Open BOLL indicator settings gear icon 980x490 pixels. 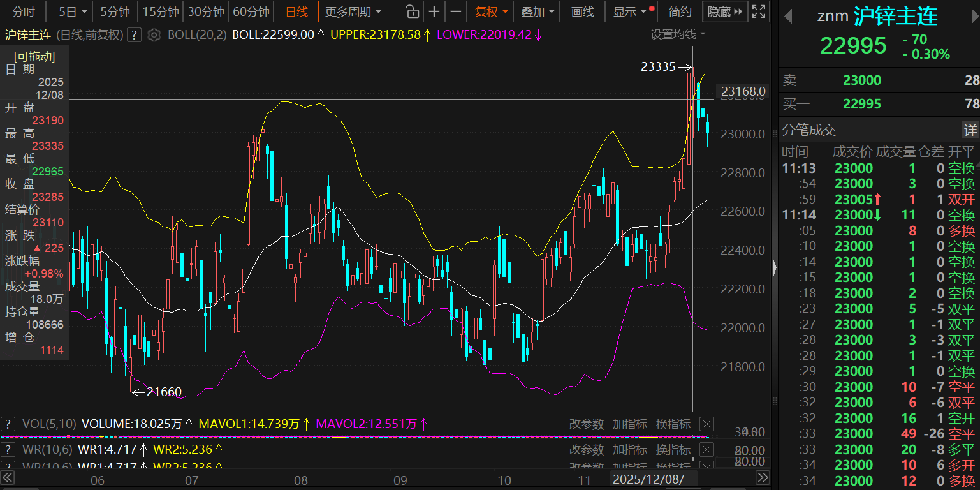pyautogui.click(x=154, y=35)
